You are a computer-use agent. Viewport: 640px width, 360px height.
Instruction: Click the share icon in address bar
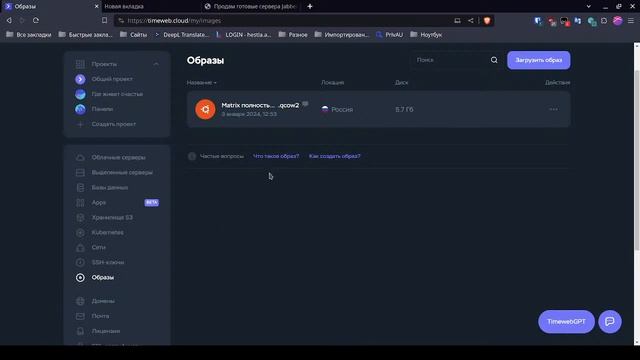tap(471, 20)
